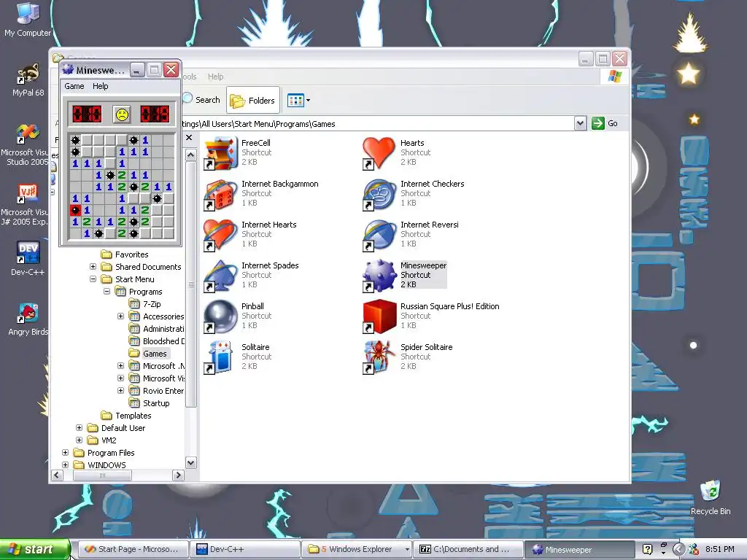
Task: Close the Folders pane with X button
Action: coord(189,138)
